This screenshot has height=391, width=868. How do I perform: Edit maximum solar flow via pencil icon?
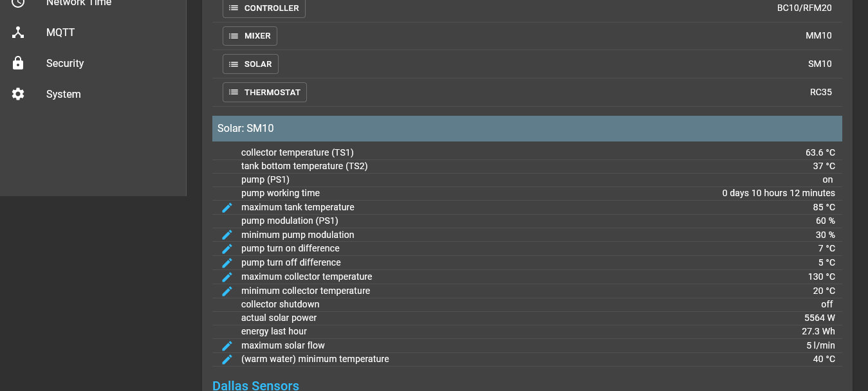[x=226, y=345]
